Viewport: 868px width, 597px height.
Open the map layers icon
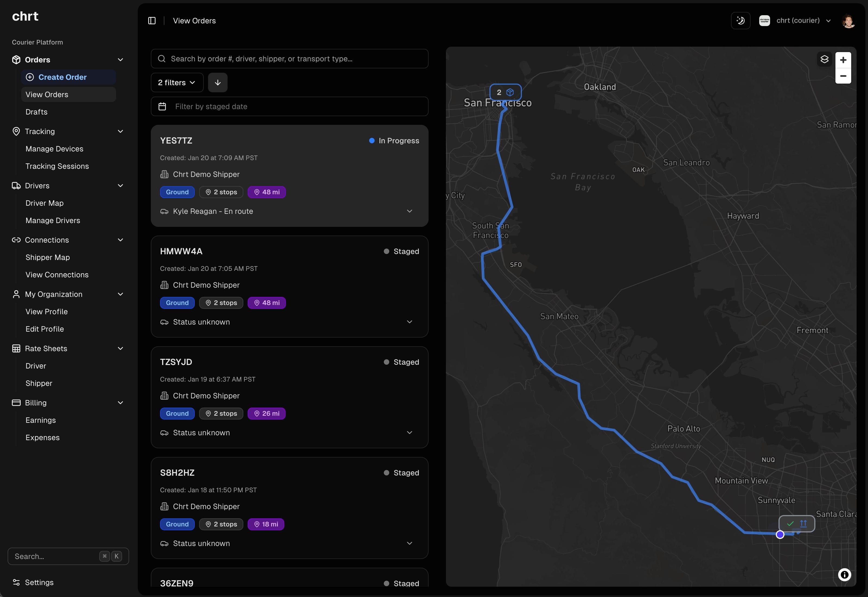[x=824, y=59]
